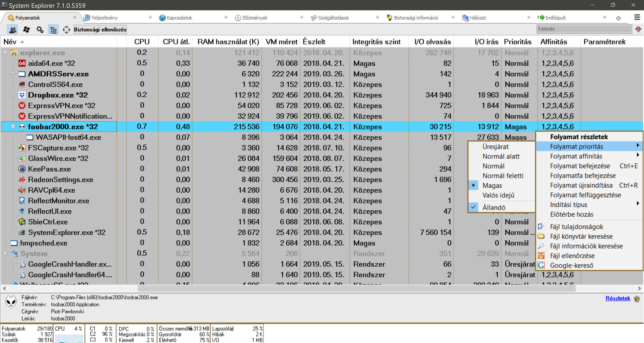This screenshot has height=343, width=644.
Task: Click the SbieCtrl.exe sandbox icon
Action: click(x=22, y=222)
